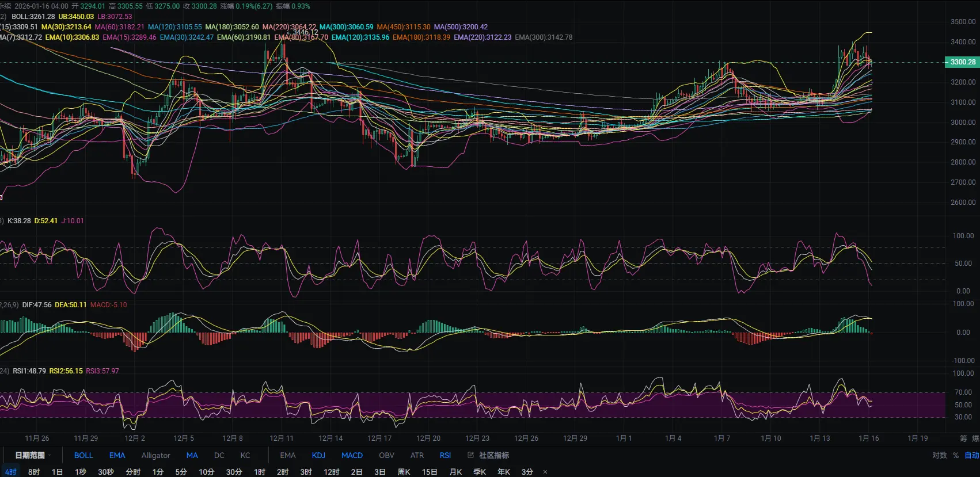Enable the ATR sub-indicator
Screen dimensions: 980x477
pyautogui.click(x=417, y=455)
